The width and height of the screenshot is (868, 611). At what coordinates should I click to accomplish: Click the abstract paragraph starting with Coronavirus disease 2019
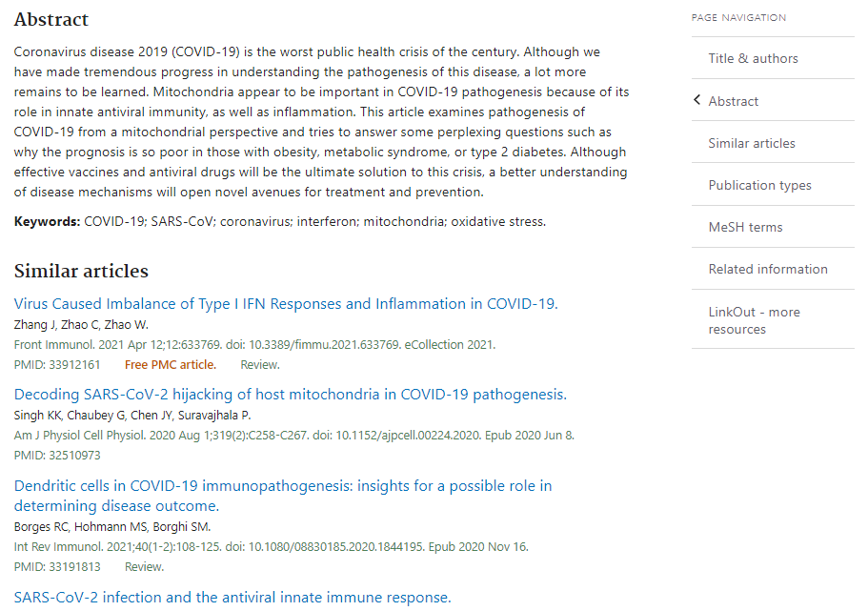[322, 122]
